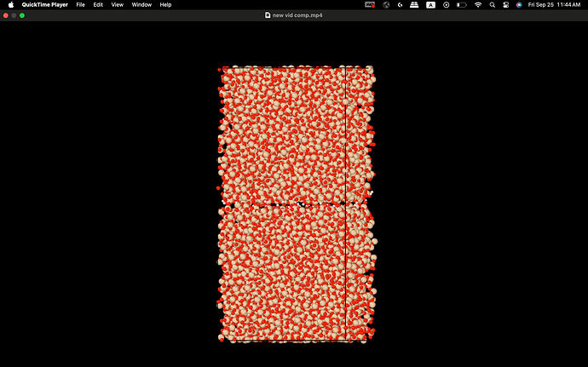Enter full screen with green button
The width and height of the screenshot is (588, 367).
(x=22, y=15)
